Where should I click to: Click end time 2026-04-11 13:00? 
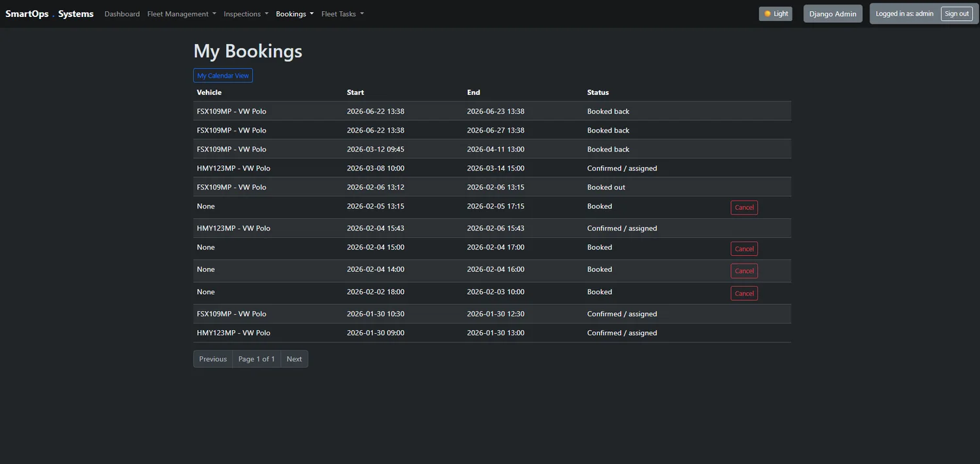tap(496, 149)
